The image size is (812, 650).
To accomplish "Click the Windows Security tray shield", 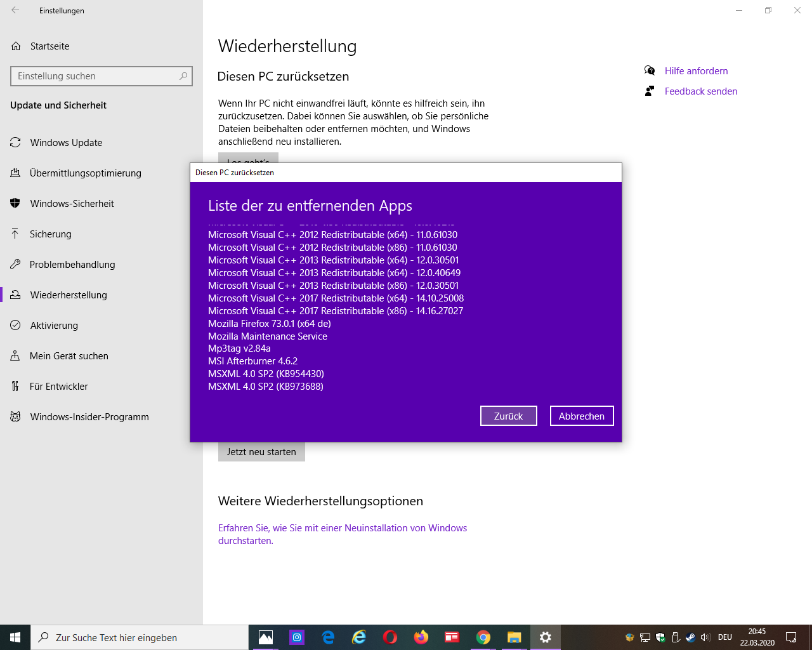I will (660, 637).
